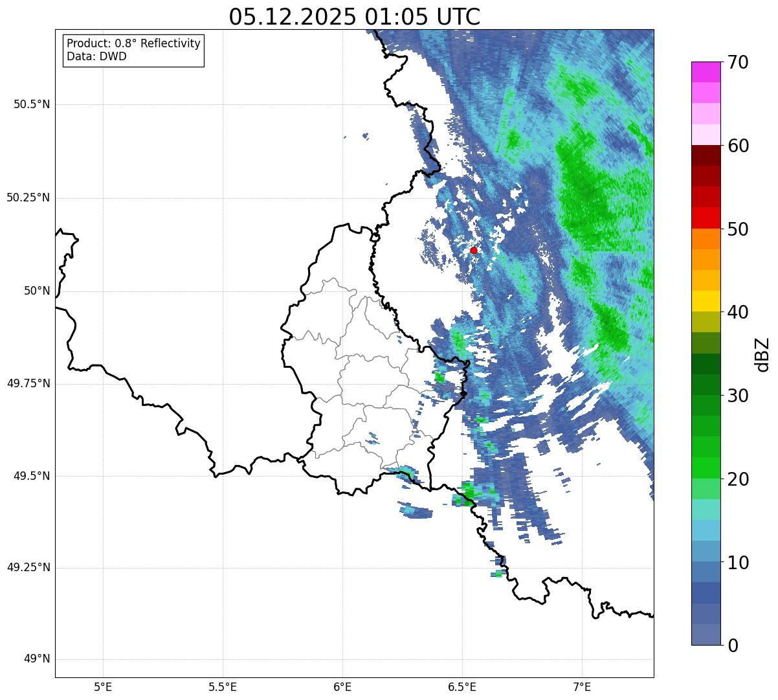Viewport: 778px width, 700px height.
Task: Click the 5°E longitude label
Action: [x=103, y=686]
